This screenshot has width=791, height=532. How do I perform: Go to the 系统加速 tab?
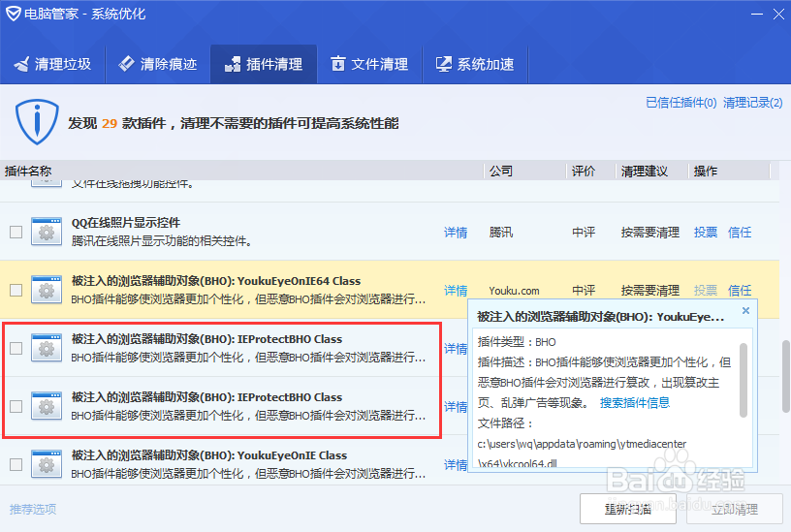pyautogui.click(x=475, y=64)
